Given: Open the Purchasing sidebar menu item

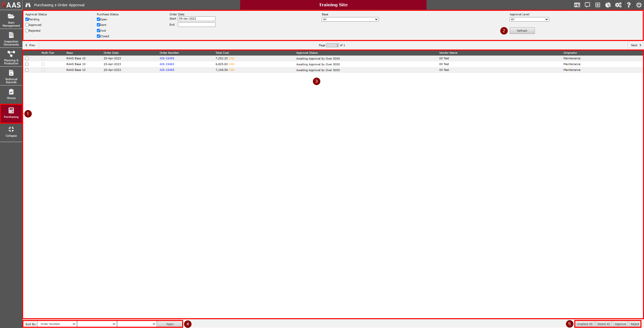Looking at the screenshot, I should point(11,113).
